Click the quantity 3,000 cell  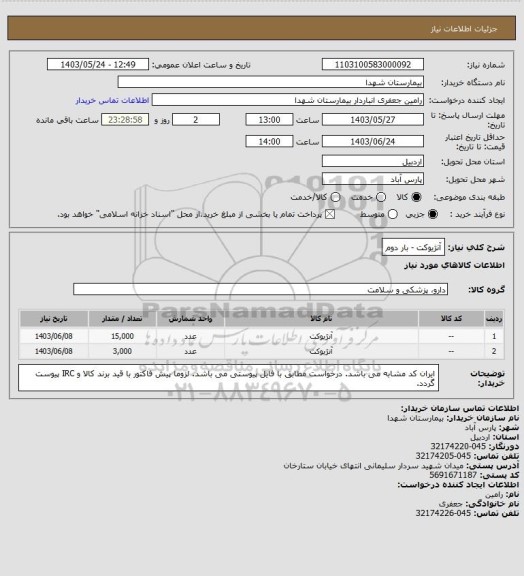point(122,351)
